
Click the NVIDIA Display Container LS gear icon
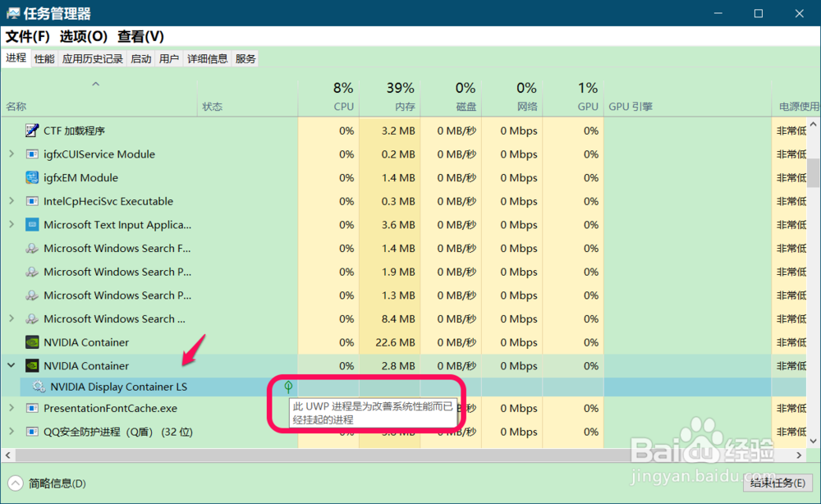39,387
